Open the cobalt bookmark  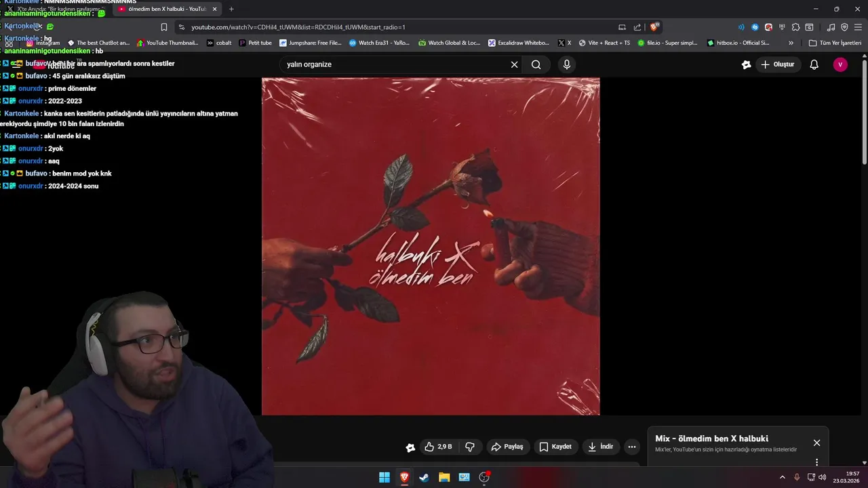(x=219, y=43)
